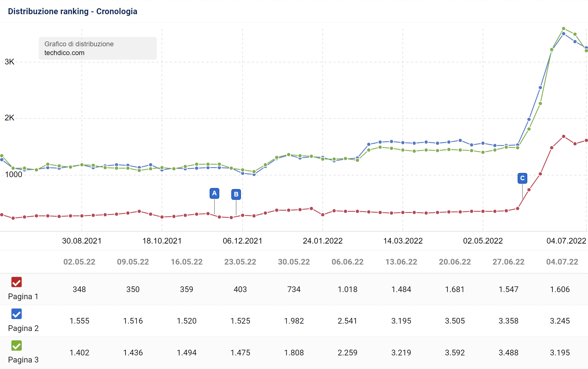Select Pagina 1 value 359
The width and height of the screenshot is (588, 369).
(x=187, y=289)
